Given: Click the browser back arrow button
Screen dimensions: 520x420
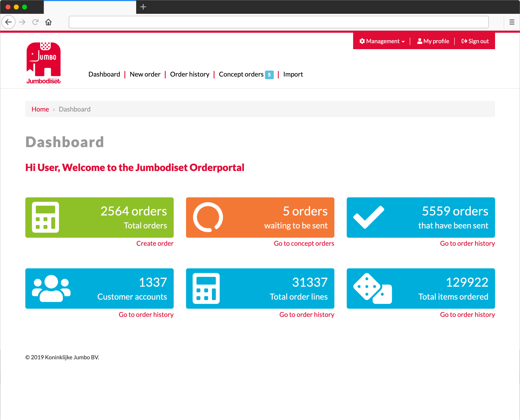Looking at the screenshot, I should click(9, 22).
